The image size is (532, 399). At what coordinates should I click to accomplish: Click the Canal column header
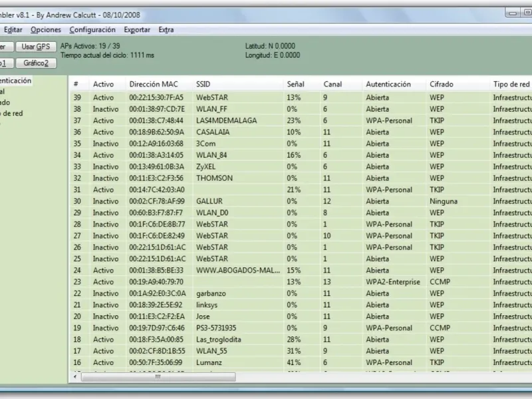[332, 84]
